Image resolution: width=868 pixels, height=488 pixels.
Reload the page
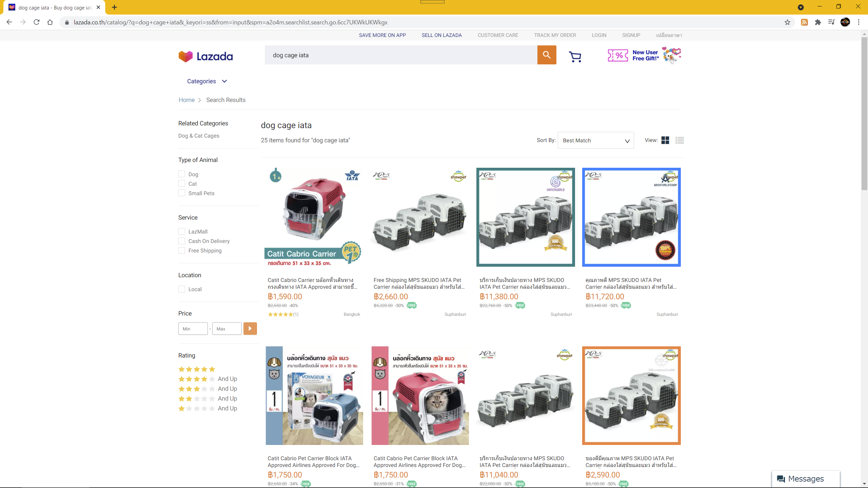pyautogui.click(x=37, y=22)
